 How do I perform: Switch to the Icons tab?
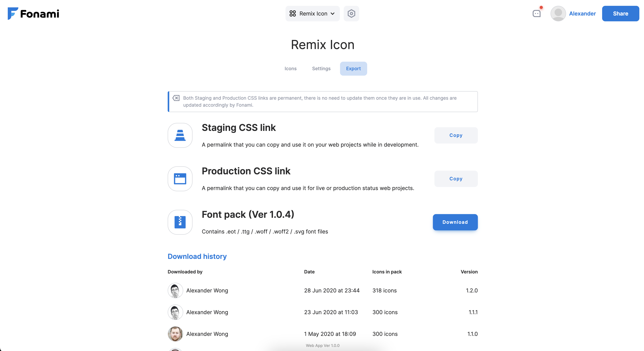click(291, 68)
